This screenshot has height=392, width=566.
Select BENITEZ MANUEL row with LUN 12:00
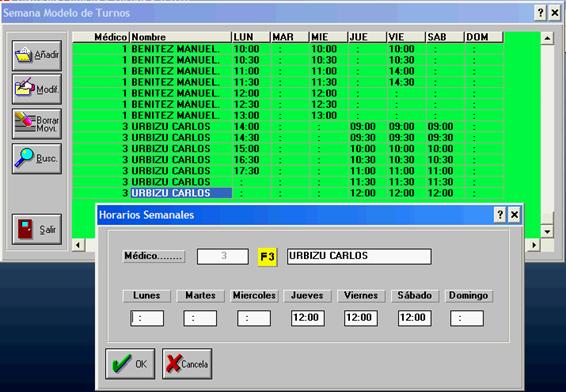(x=288, y=93)
